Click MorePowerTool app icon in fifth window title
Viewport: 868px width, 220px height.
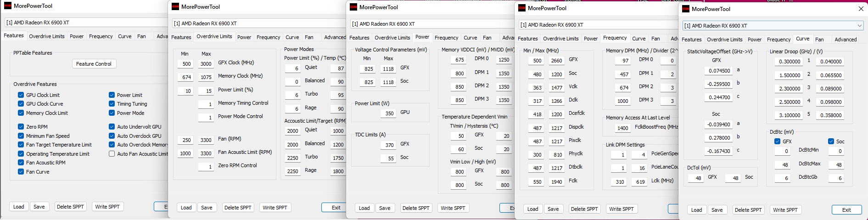tap(686, 9)
